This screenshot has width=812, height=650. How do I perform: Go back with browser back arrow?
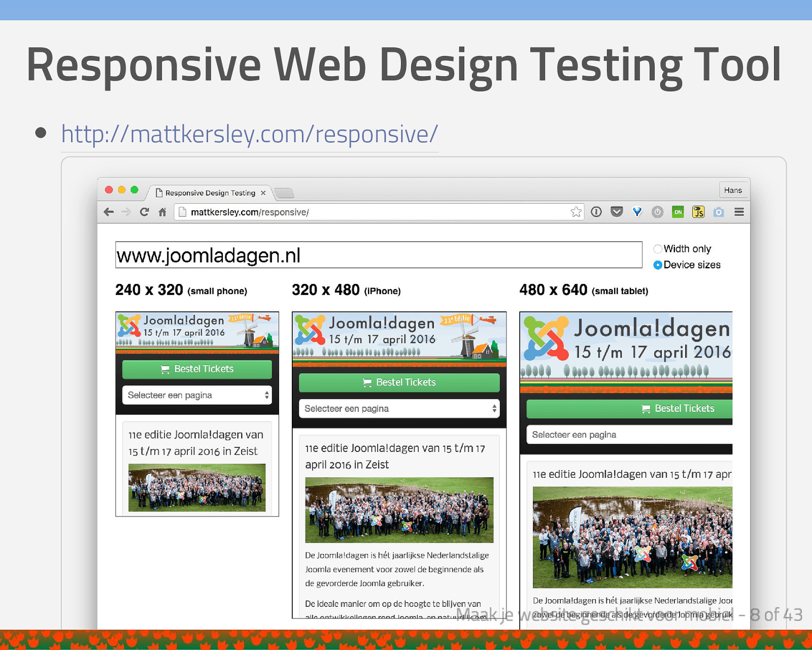(x=109, y=212)
